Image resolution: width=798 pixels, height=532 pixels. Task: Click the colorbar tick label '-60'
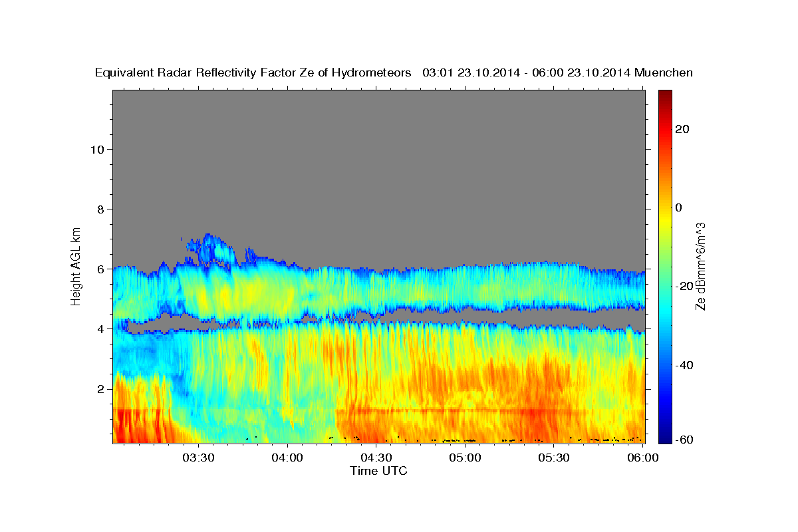tap(685, 440)
